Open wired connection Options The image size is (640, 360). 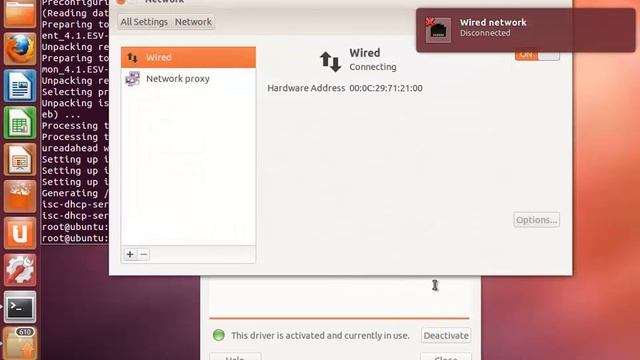[x=536, y=220]
